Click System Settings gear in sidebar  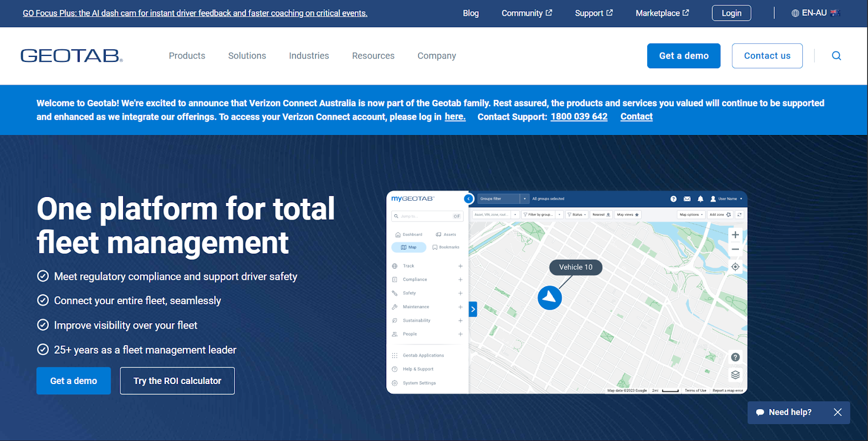(x=394, y=383)
